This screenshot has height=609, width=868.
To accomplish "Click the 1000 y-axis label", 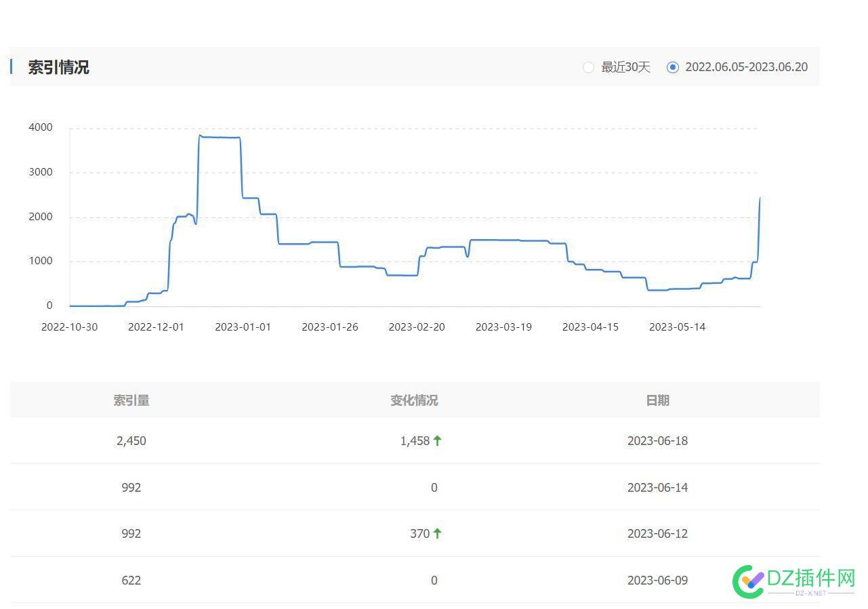I will click(x=41, y=261).
